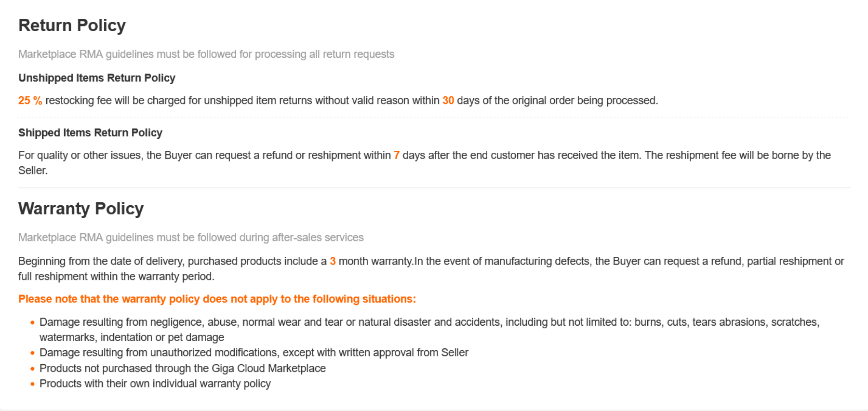Select the Shipped Items Return Policy subheading
This screenshot has height=411, width=868.
90,133
